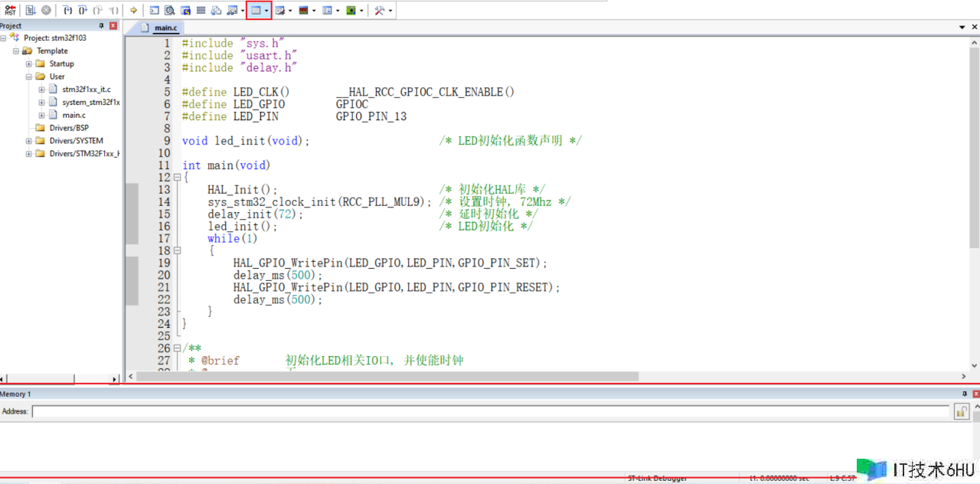This screenshot has width=980, height=484.
Task: Expand the Startup folder in tree
Action: click(29, 64)
